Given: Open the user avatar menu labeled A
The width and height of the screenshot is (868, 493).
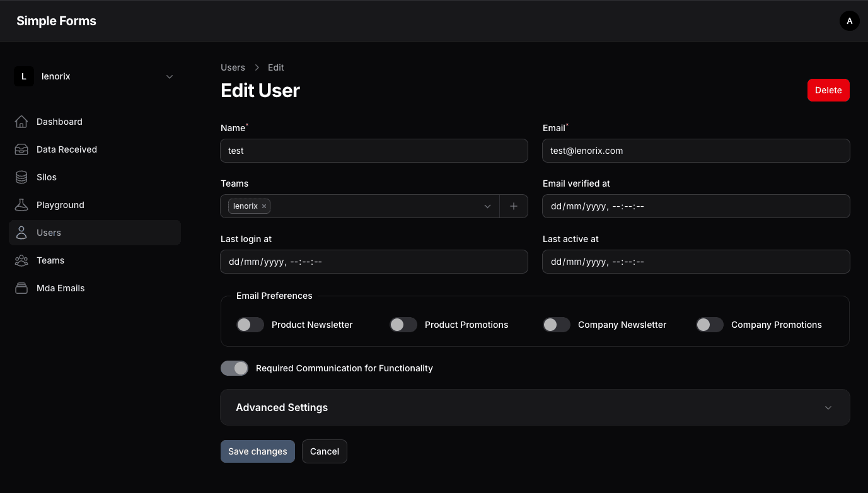Looking at the screenshot, I should tap(849, 21).
